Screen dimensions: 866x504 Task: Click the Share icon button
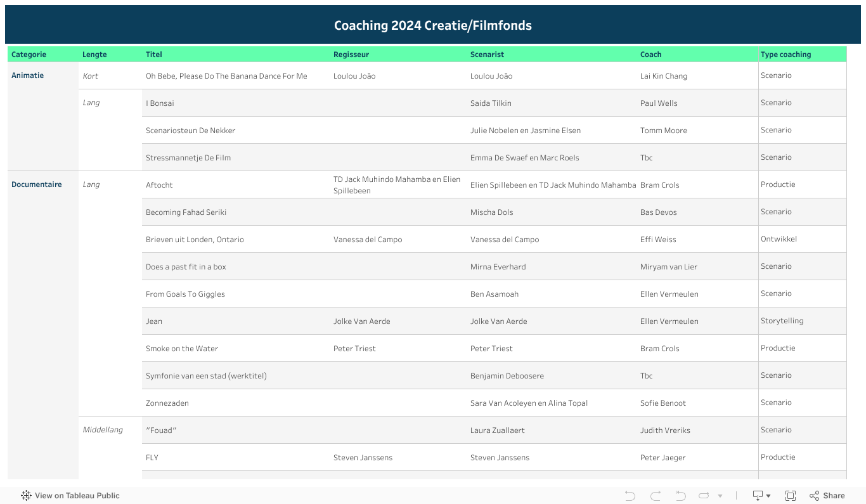pyautogui.click(x=827, y=496)
